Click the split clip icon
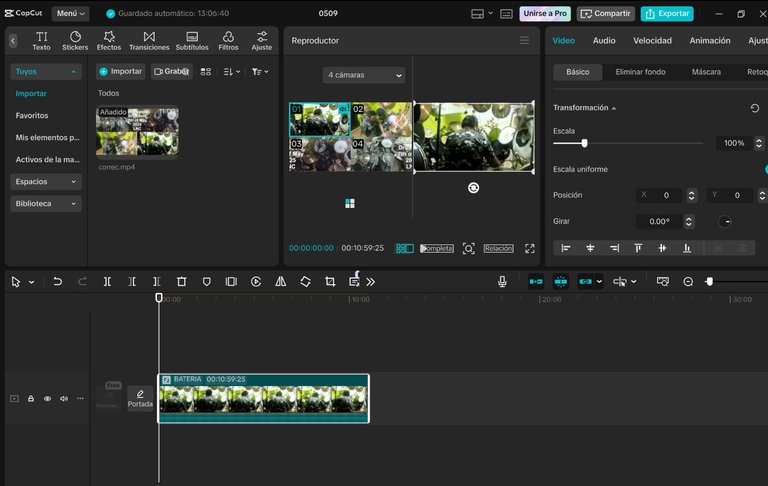 [x=107, y=282]
